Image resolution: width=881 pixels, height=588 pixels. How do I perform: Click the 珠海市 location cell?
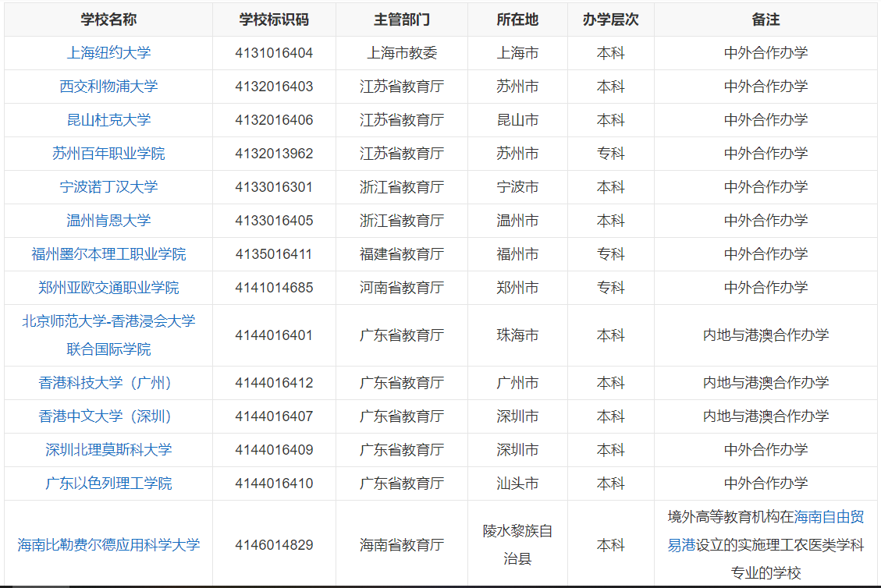(x=517, y=335)
